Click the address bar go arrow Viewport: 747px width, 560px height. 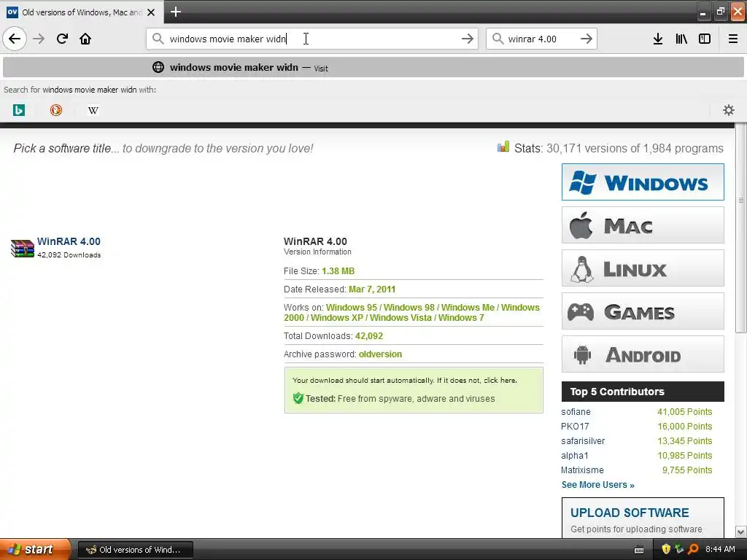click(x=468, y=39)
